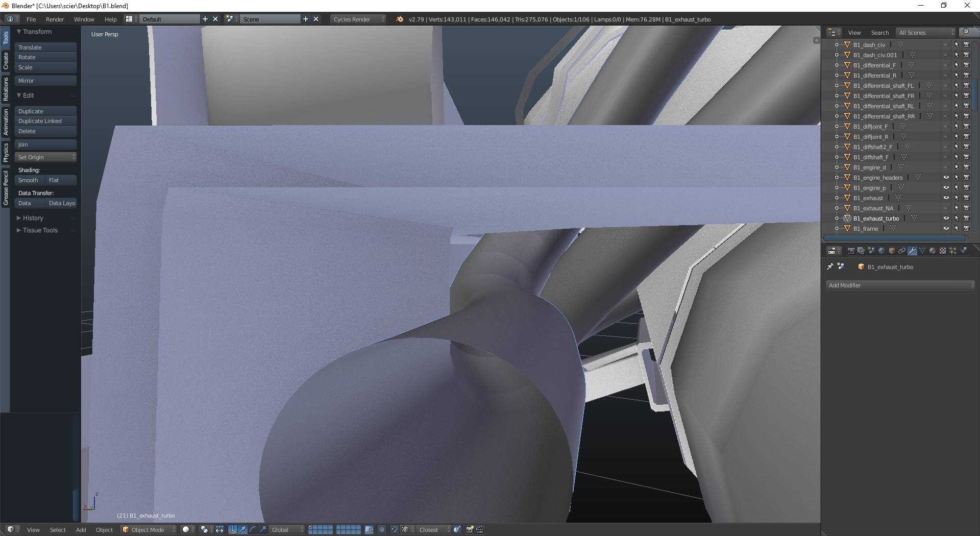Toggle visibility eye of B1_engine_headers

click(946, 177)
